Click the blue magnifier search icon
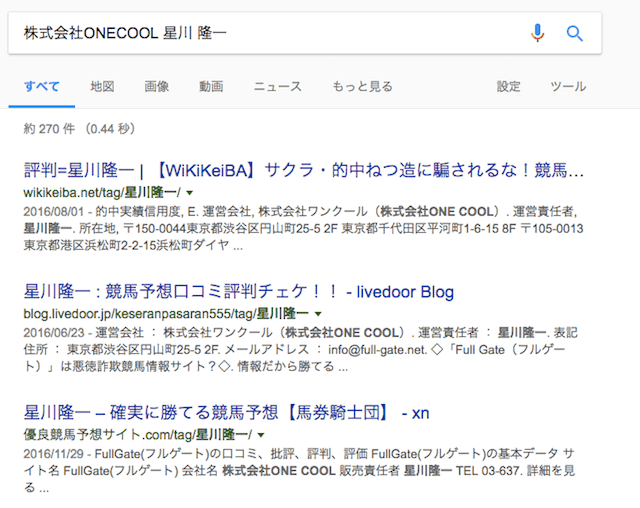This screenshot has height=508, width=640. [x=574, y=33]
